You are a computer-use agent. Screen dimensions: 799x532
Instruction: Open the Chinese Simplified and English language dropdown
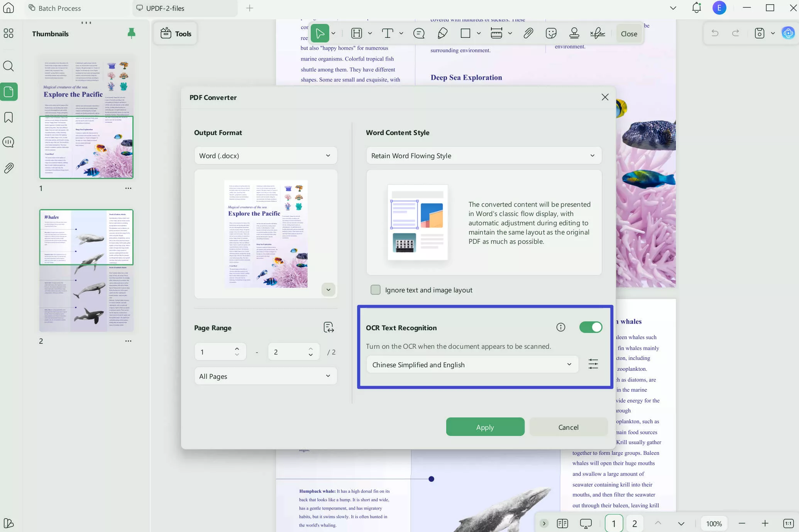pyautogui.click(x=472, y=364)
